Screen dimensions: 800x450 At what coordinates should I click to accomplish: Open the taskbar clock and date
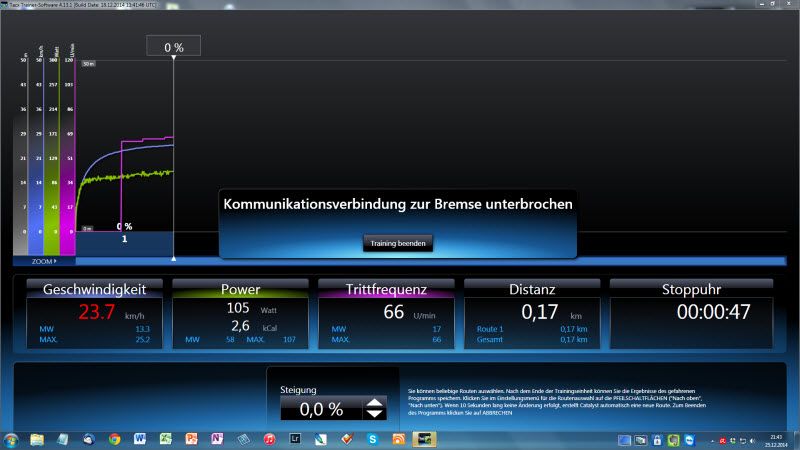coord(777,441)
